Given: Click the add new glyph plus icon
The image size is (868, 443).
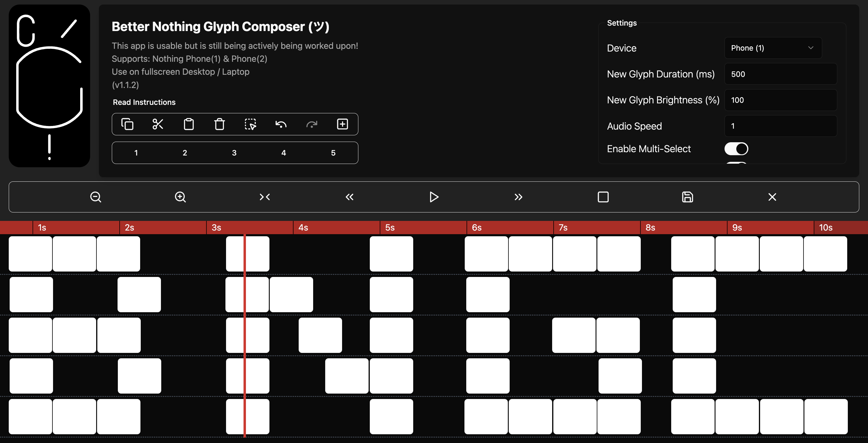Looking at the screenshot, I should point(342,124).
